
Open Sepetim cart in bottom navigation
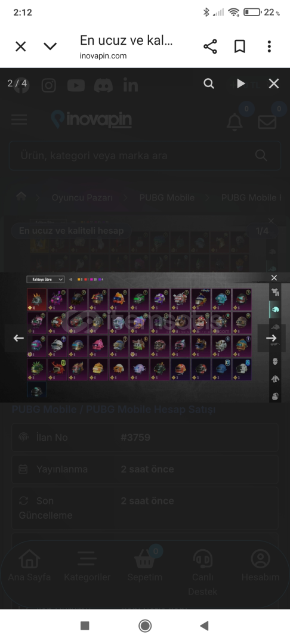coord(144,566)
